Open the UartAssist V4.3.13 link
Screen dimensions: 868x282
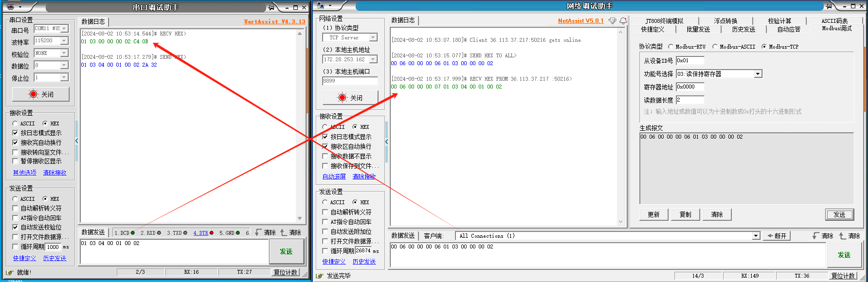[x=274, y=21]
